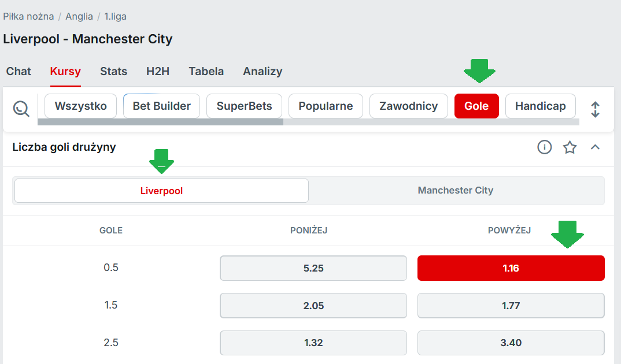Image resolution: width=621 pixels, height=364 pixels.
Task: Collapse the Liczba goli drużyny section
Action: pos(595,147)
